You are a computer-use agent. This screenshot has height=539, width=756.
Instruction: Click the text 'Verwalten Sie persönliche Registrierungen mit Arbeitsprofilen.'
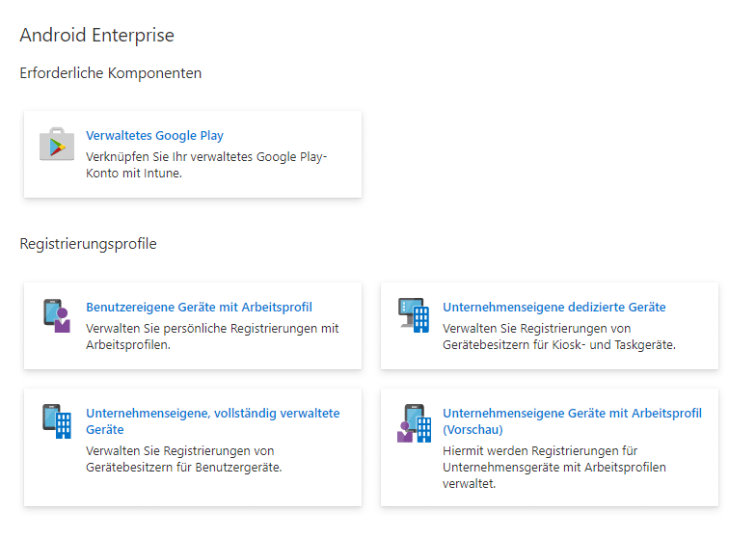point(212,337)
